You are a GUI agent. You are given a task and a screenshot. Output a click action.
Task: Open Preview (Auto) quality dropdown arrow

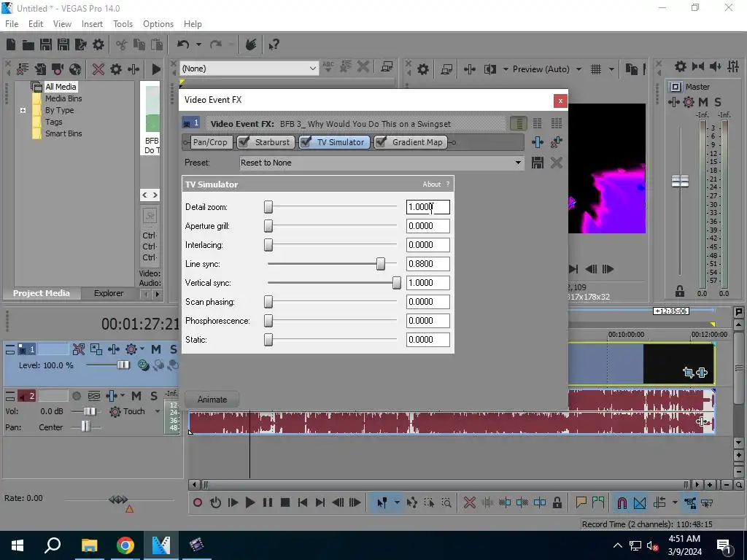[x=578, y=69]
